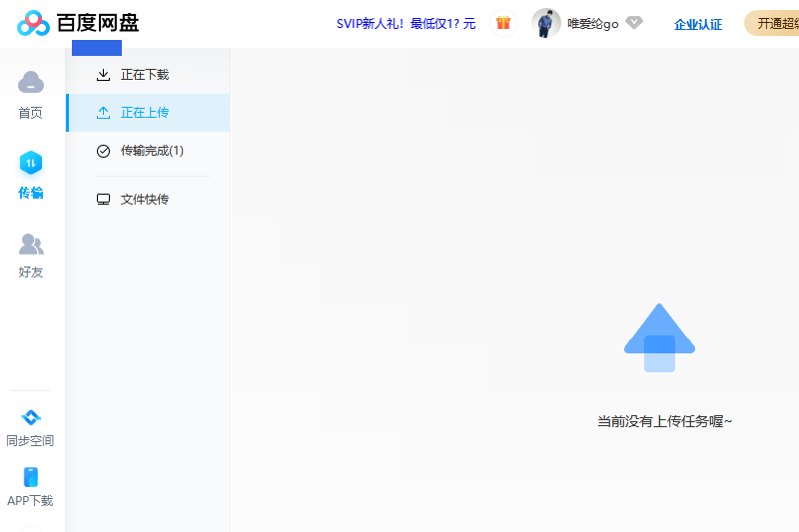
Task: Open the 传输完成(1) list
Action: [x=152, y=151]
